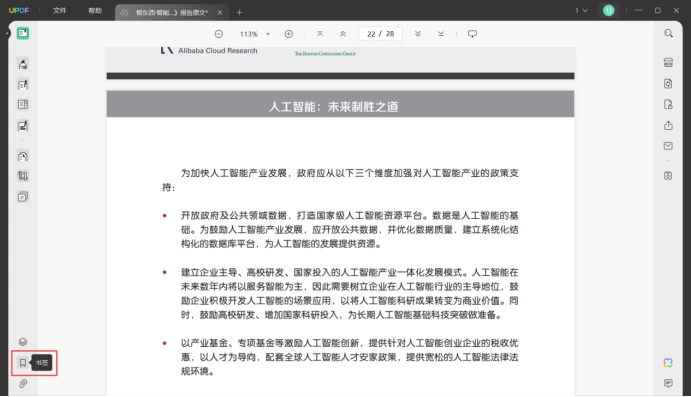Click the UPDF logo

pyautogui.click(x=19, y=10)
